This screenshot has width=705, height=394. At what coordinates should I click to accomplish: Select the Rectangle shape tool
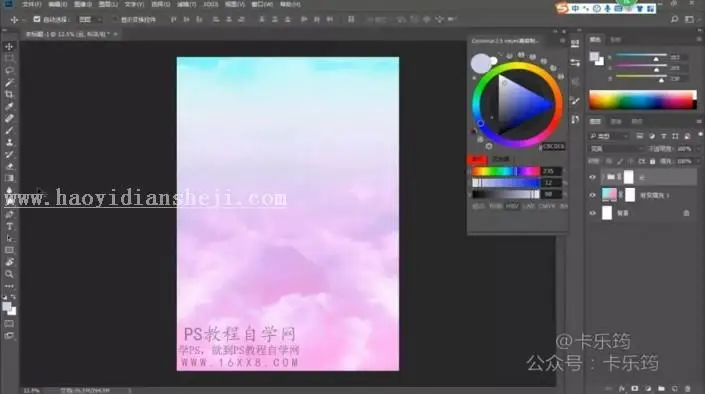9,250
